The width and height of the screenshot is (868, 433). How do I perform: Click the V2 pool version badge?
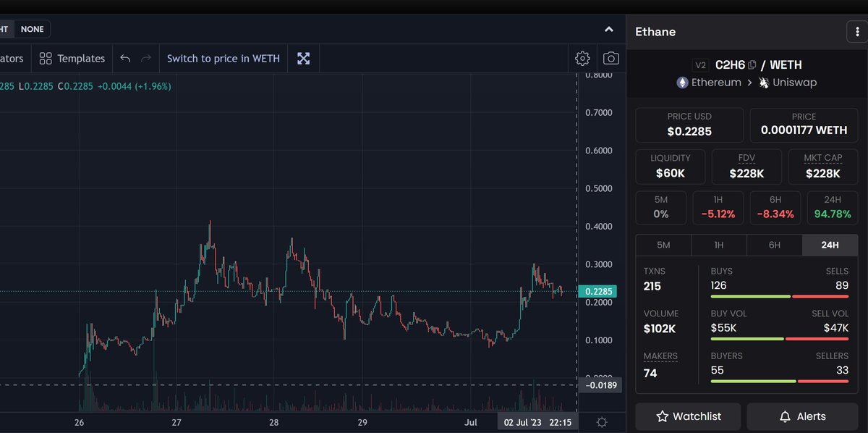(x=700, y=64)
